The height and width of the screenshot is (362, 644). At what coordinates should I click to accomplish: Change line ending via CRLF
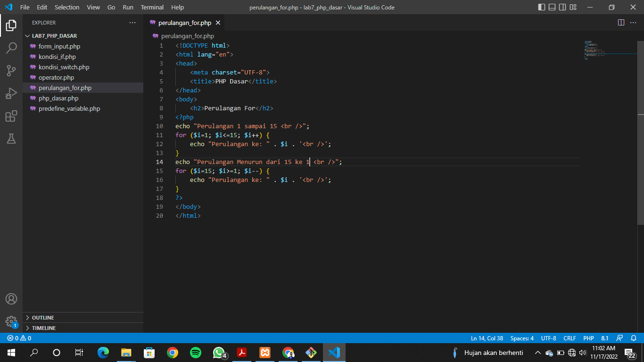click(570, 338)
